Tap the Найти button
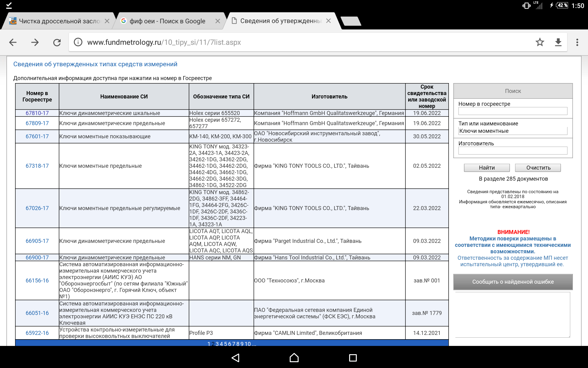This screenshot has width=588, height=368. [487, 168]
